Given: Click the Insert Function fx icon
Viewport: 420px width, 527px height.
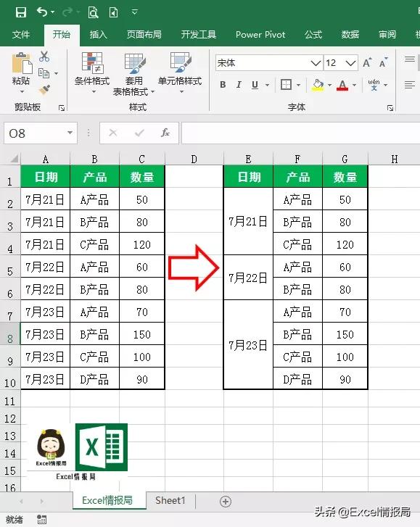Looking at the screenshot, I should tap(165, 133).
